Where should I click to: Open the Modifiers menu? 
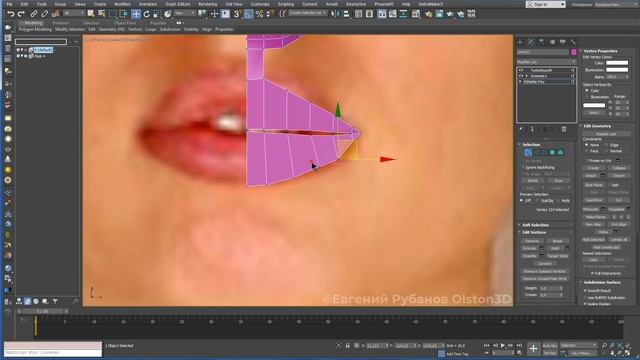[x=122, y=4]
